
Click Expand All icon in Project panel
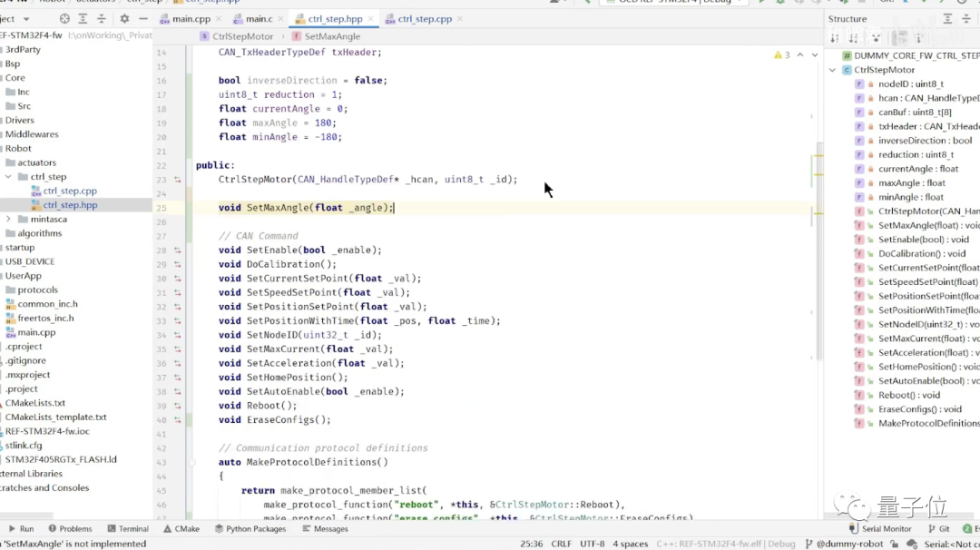tap(84, 19)
